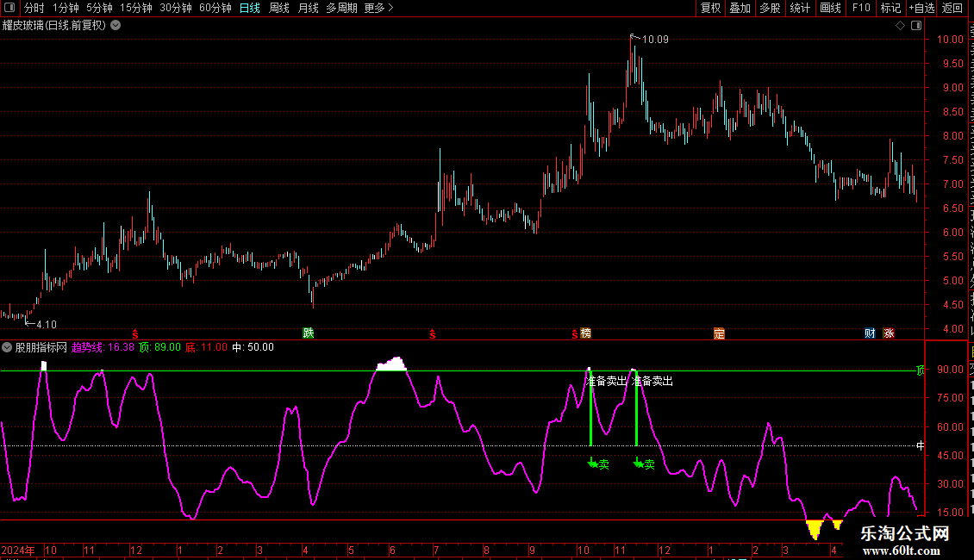This screenshot has width=974, height=560.
Task: Open the F10 company info
Action: tap(861, 8)
